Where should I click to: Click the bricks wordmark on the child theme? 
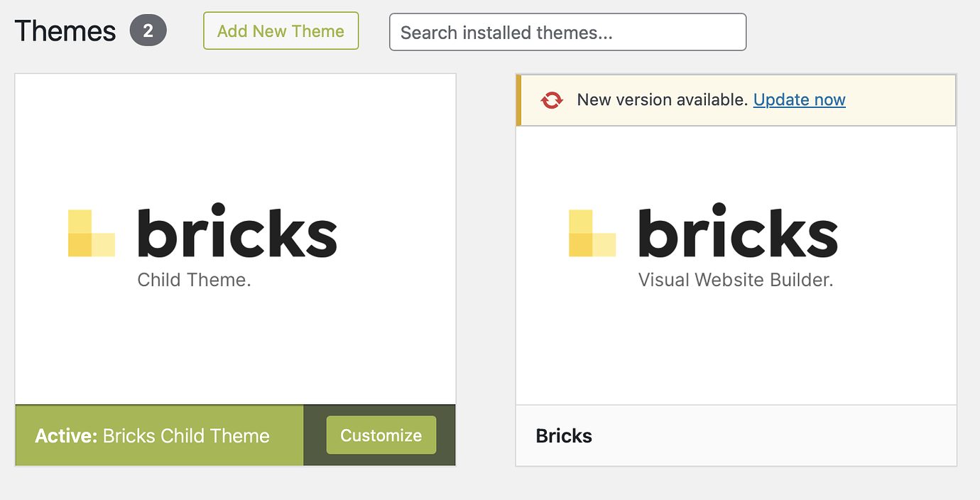click(x=237, y=231)
